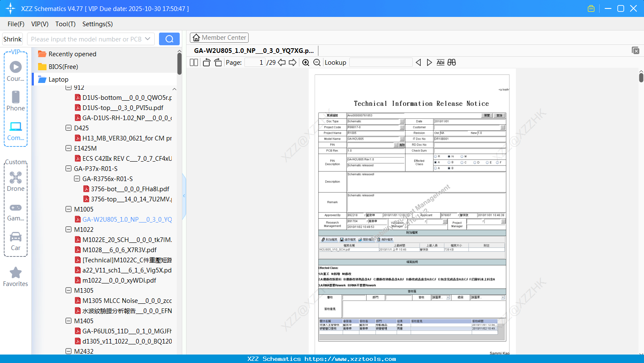Open H13_MB_VER30_0621 schematic file
Screen dimensions: 644x363
pyautogui.click(x=123, y=138)
